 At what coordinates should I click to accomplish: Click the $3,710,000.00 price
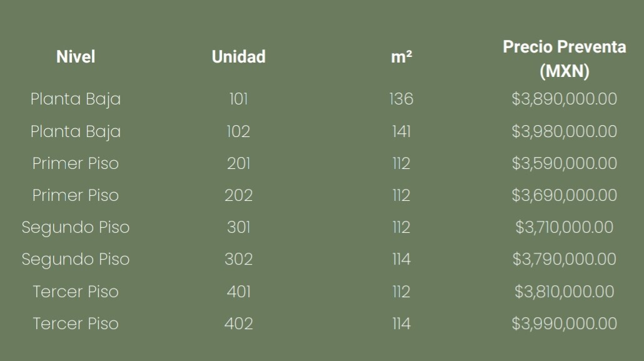(x=565, y=227)
